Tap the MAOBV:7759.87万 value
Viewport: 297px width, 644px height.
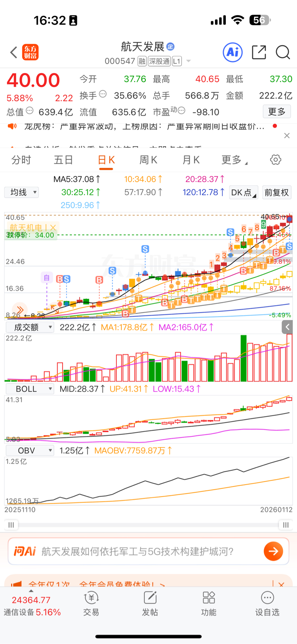tap(133, 451)
